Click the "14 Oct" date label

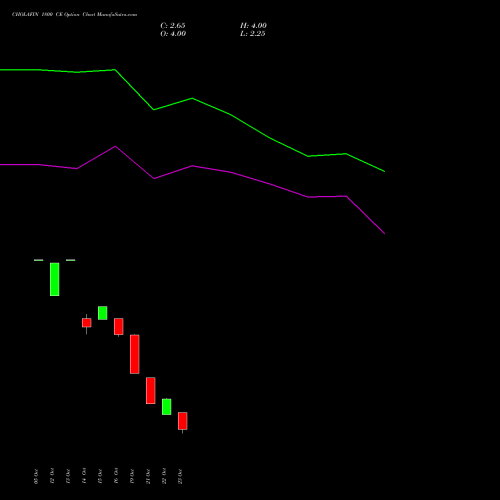84,476
